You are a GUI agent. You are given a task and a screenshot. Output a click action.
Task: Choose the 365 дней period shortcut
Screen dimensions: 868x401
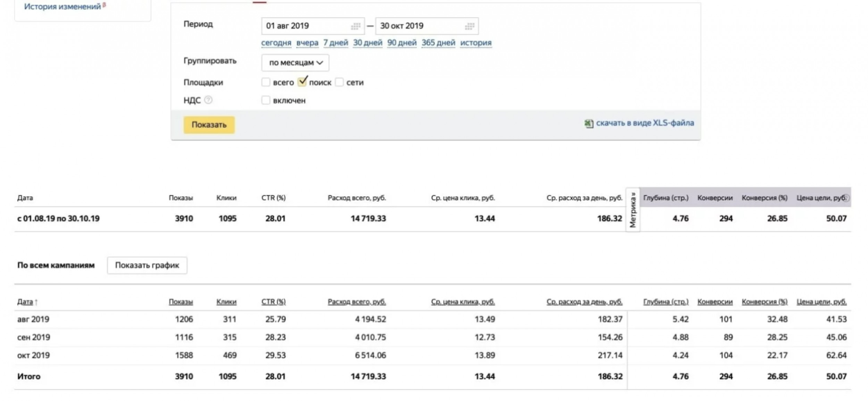point(438,43)
